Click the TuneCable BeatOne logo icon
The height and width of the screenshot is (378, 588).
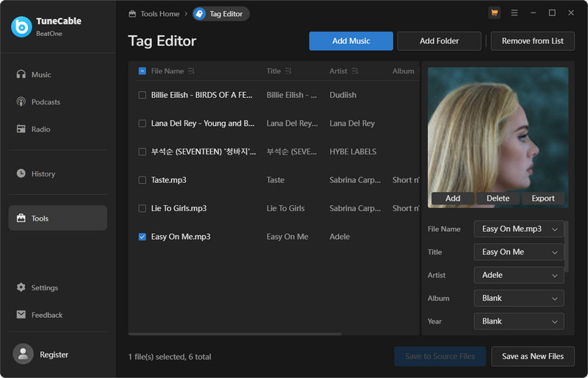click(21, 26)
